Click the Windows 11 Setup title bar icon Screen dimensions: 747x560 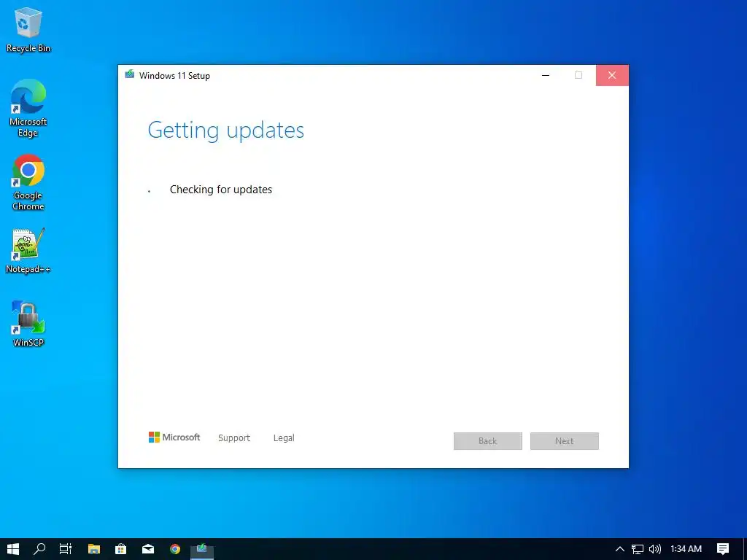(129, 75)
